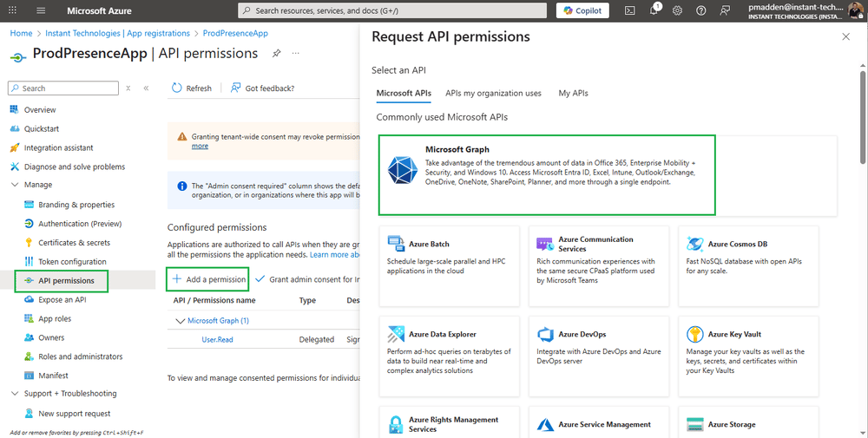Click the panel vertical scrollbar thumb
868x438 pixels.
(x=863, y=116)
